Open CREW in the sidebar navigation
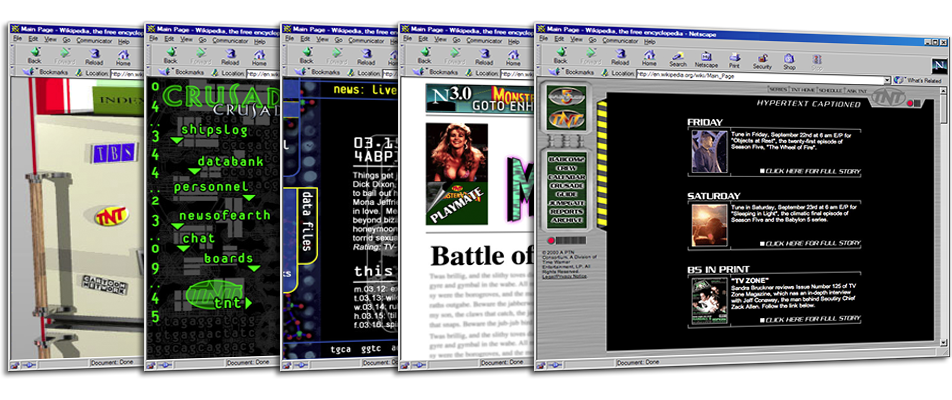 coord(566,168)
